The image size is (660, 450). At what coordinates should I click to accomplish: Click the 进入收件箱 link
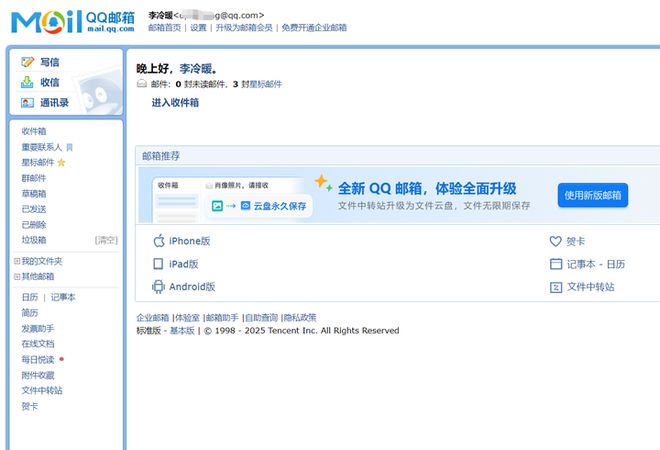(x=175, y=103)
